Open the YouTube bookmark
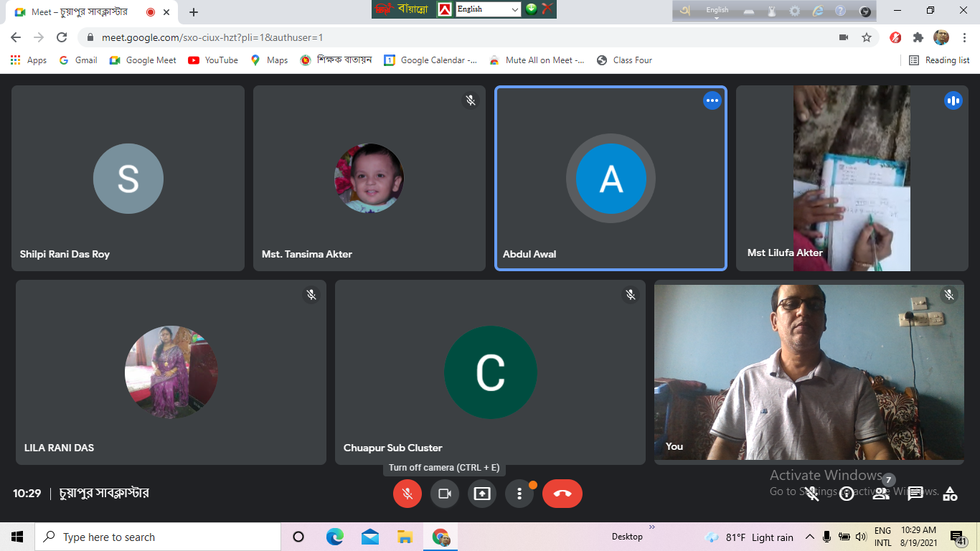Image resolution: width=980 pixels, height=551 pixels. point(213,60)
